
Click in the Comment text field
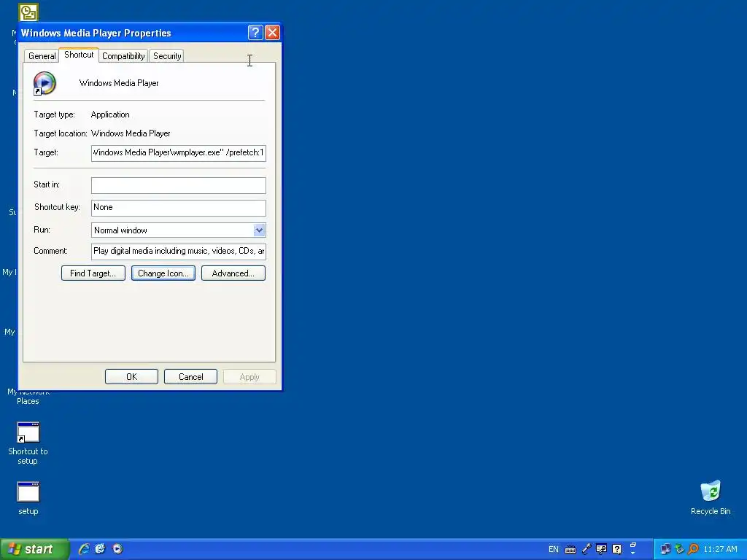coord(179,252)
